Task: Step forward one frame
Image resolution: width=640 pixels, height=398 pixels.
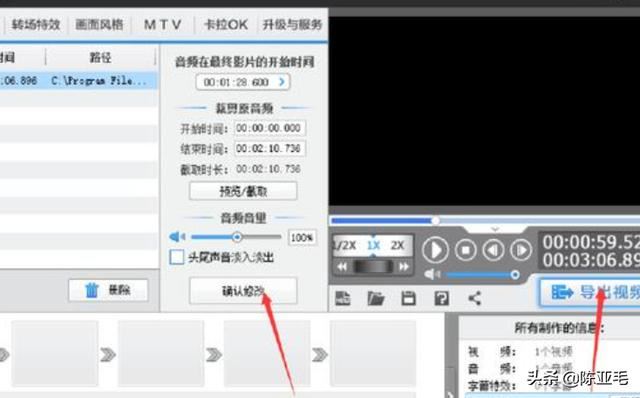Action: (521, 250)
